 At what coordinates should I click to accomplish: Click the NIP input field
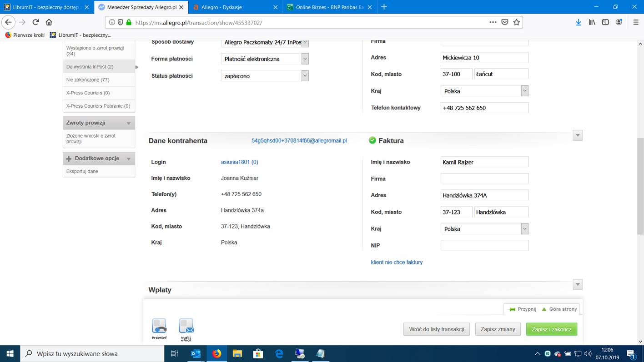tap(484, 246)
